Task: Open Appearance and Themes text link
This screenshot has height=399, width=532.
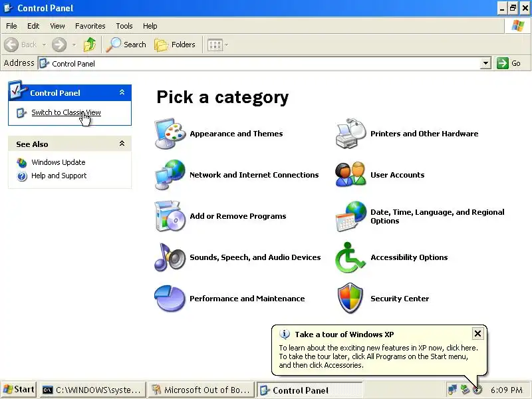Action: tap(236, 134)
